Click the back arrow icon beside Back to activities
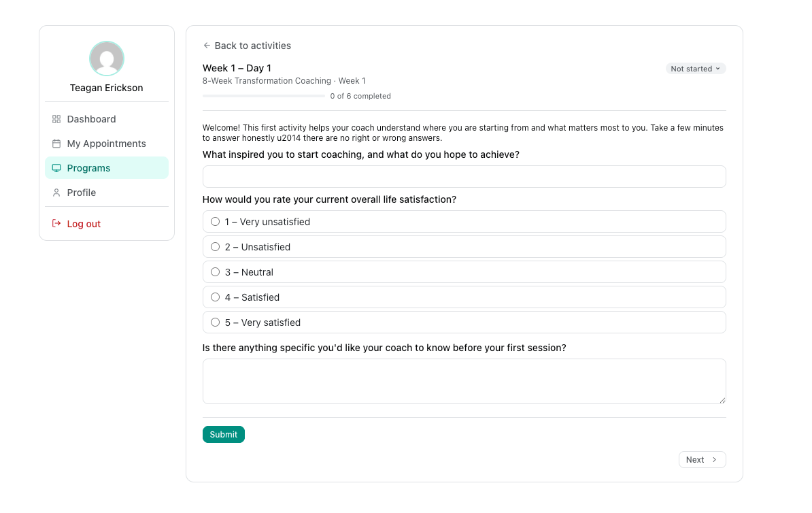The image size is (812, 513). click(207, 46)
